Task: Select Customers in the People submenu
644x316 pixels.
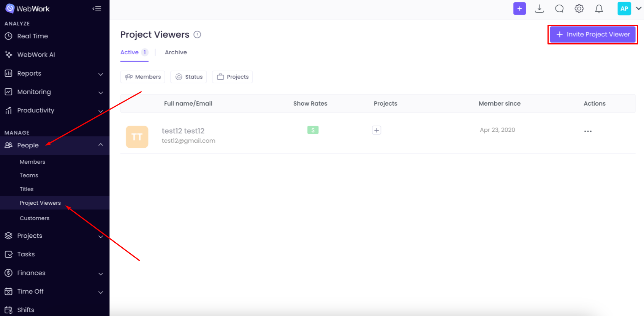Action: click(35, 218)
